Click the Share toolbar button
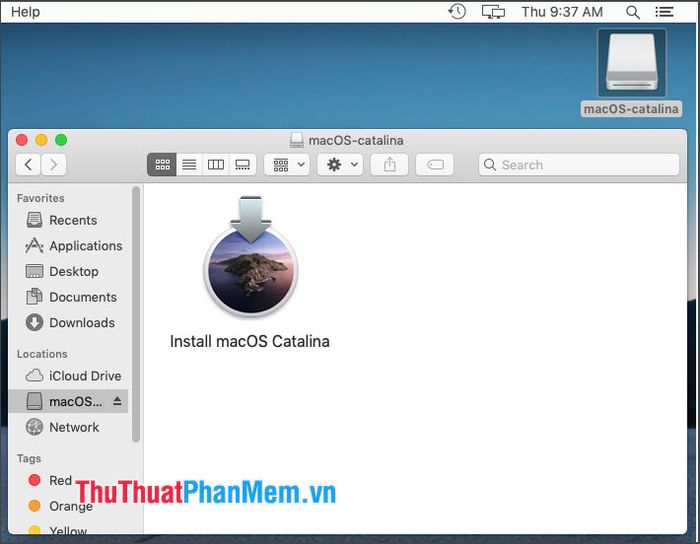 (390, 165)
